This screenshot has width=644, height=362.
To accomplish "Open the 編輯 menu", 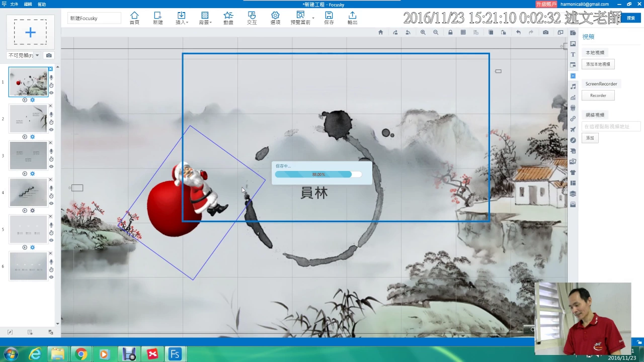I will coord(28,4).
